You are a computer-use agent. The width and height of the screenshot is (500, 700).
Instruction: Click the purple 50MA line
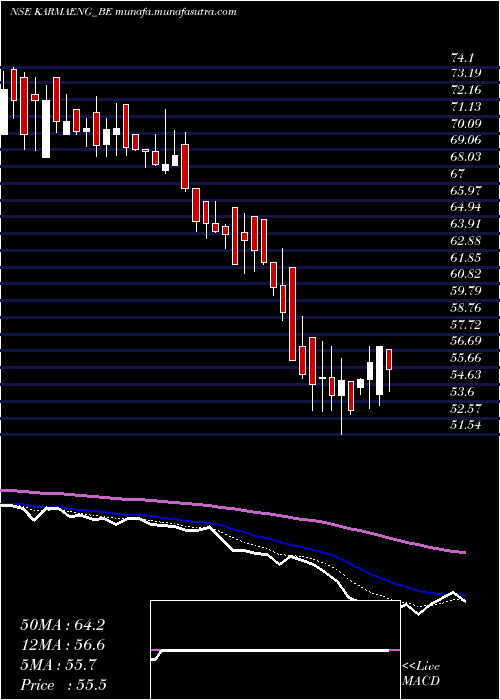[232, 508]
